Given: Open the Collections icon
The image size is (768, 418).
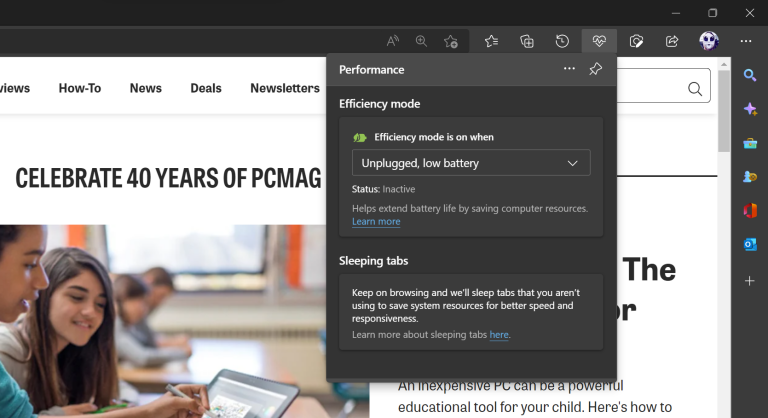Looking at the screenshot, I should (527, 41).
